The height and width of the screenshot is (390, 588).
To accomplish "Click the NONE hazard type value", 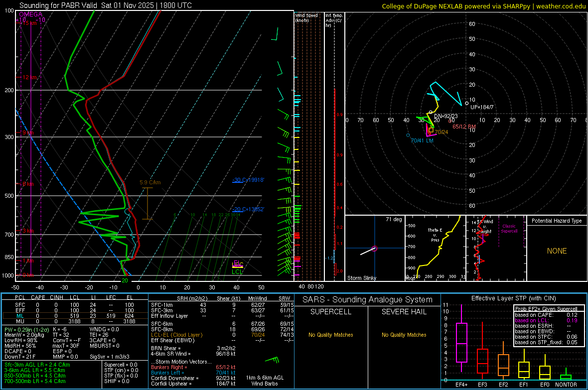I will click(x=557, y=251).
